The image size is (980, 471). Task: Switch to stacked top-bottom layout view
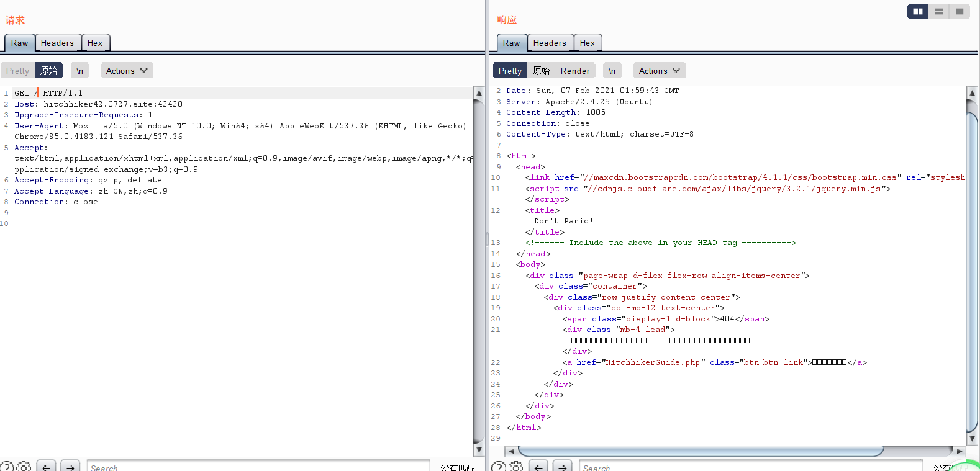coord(939,11)
